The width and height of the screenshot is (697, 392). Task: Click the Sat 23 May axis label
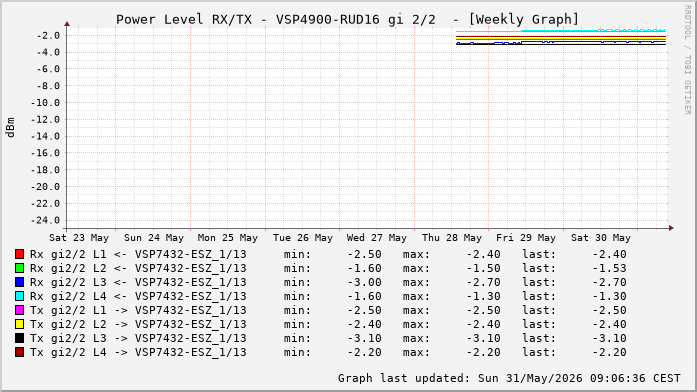point(79,238)
